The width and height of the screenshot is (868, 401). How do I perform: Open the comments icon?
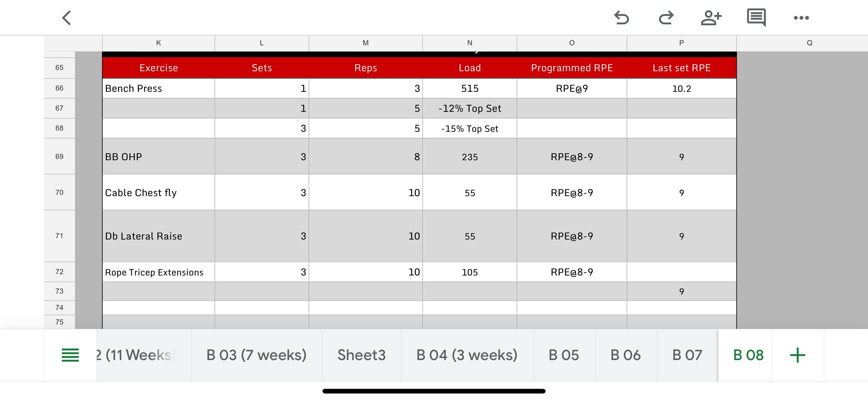click(x=756, y=18)
